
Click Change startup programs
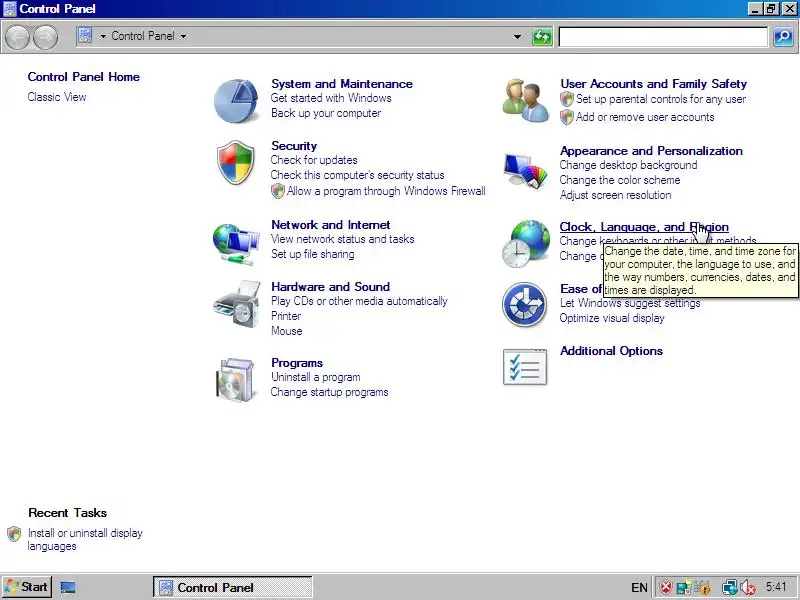(329, 392)
